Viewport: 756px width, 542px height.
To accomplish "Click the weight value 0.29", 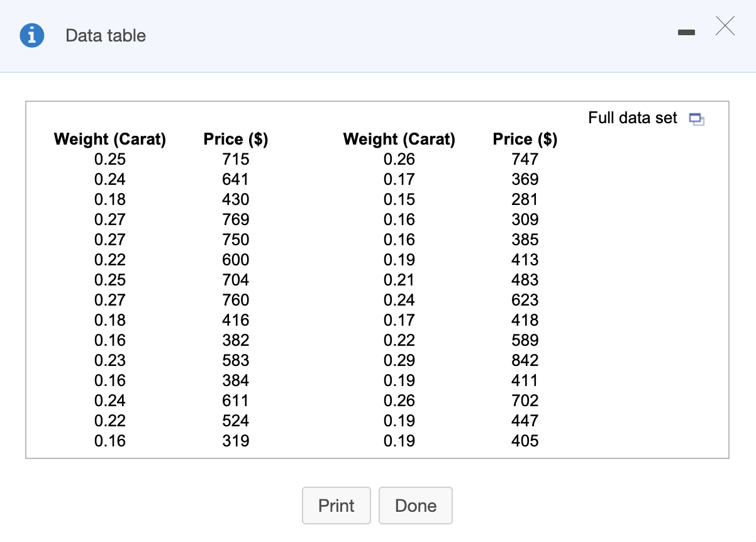I will [x=399, y=360].
